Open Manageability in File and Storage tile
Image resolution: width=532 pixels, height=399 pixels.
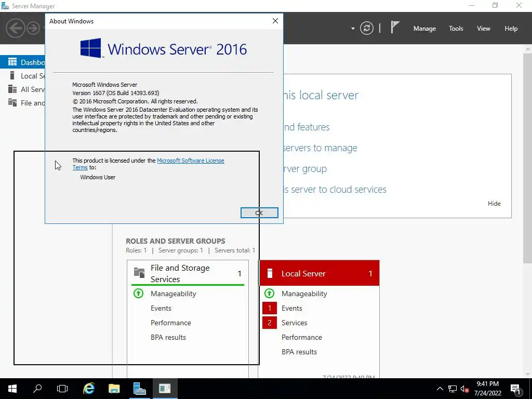coord(174,294)
